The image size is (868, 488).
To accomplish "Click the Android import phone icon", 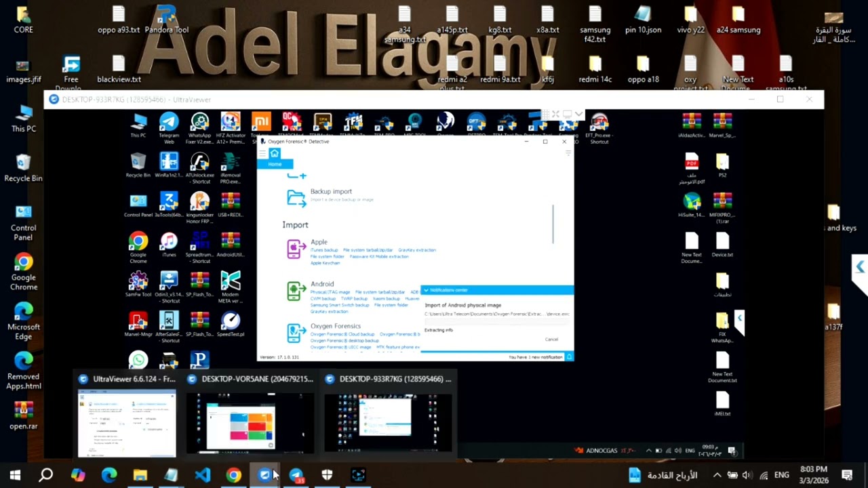I will click(x=296, y=291).
